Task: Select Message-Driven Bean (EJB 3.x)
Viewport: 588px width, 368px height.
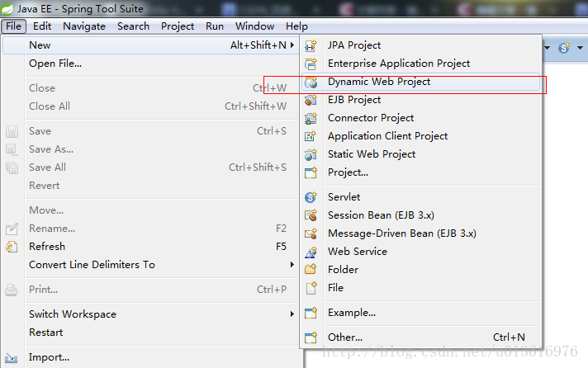Action: click(420, 234)
